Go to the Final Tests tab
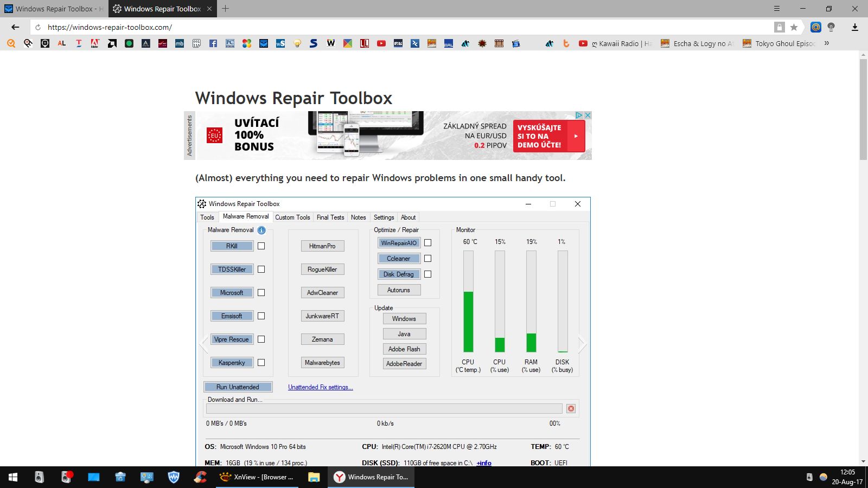The height and width of the screenshot is (488, 868). 330,217
